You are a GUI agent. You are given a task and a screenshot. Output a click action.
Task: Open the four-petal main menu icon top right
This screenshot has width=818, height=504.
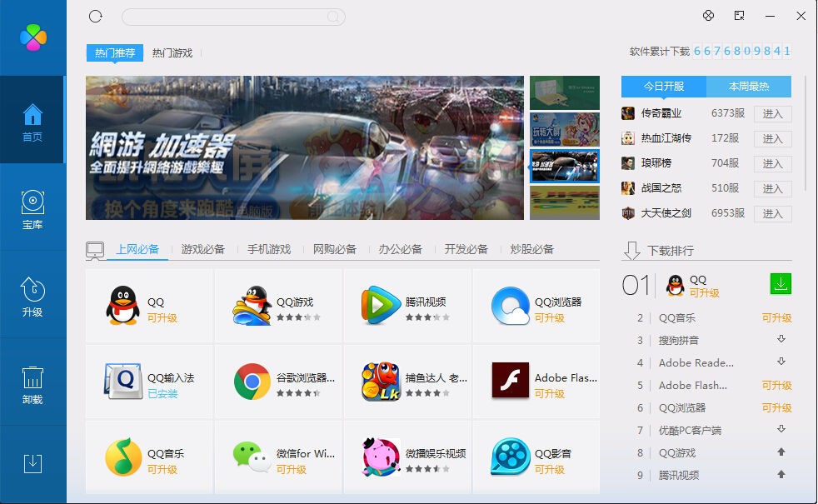coord(709,16)
